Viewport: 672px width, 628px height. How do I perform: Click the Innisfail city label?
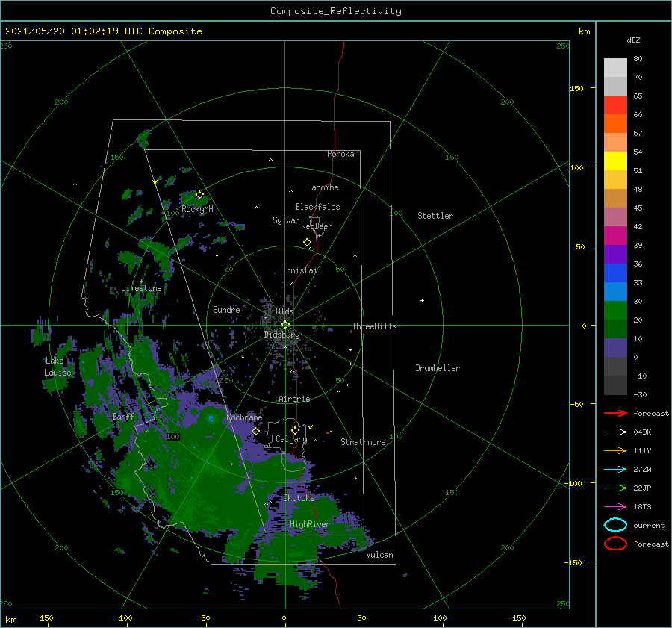pyautogui.click(x=302, y=270)
